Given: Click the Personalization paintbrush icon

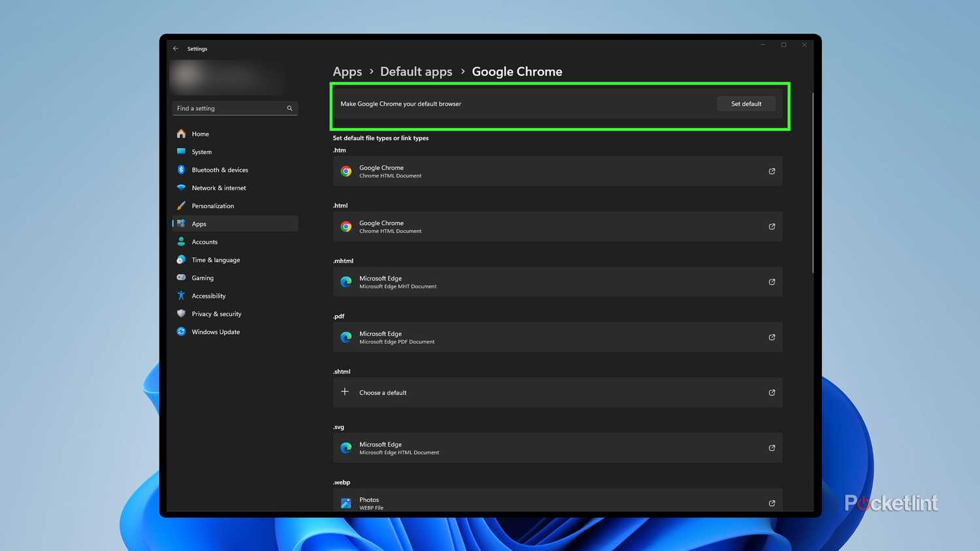Looking at the screenshot, I should 182,206.
